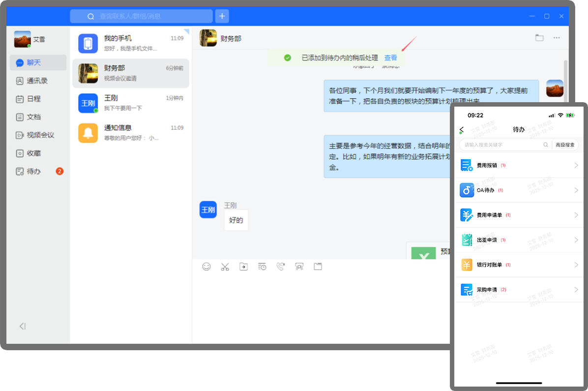Expand 出差申请 row chevron
The width and height of the screenshot is (588, 391).
click(576, 240)
